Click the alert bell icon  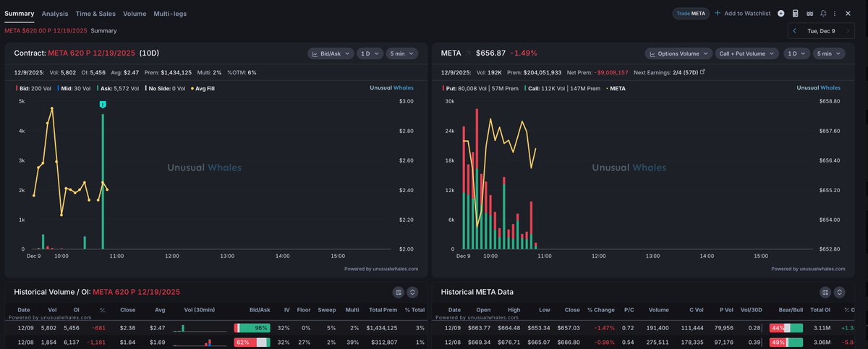coord(823,14)
